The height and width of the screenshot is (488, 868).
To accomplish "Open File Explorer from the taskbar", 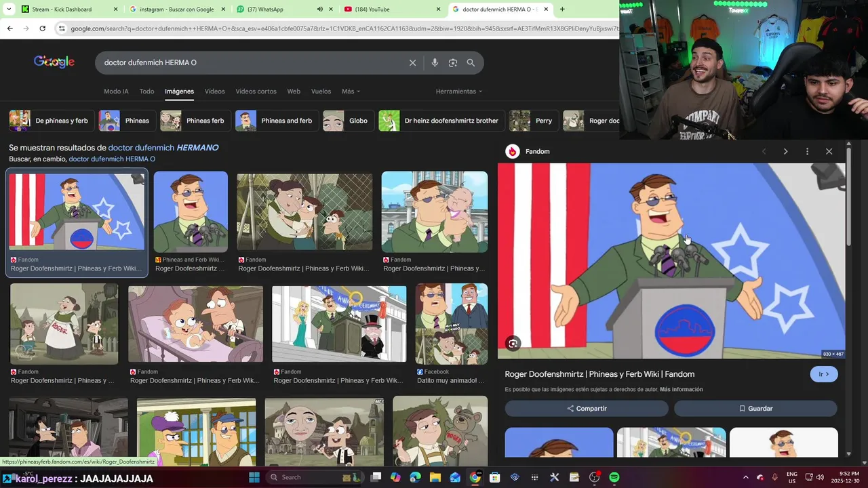I will pyautogui.click(x=435, y=477).
